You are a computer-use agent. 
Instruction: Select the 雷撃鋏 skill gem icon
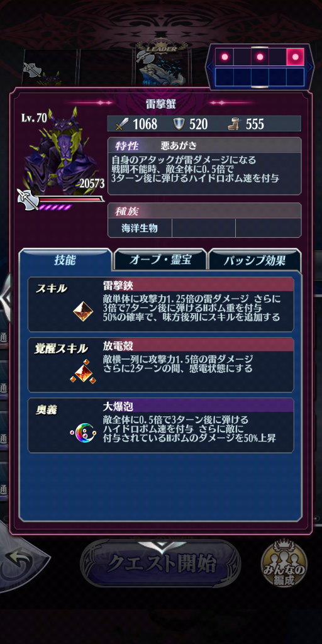pos(83,311)
